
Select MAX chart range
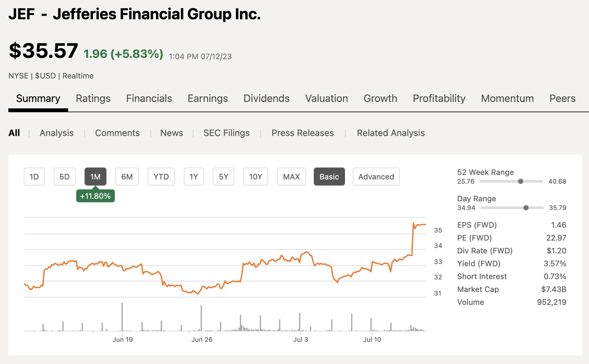(x=291, y=177)
